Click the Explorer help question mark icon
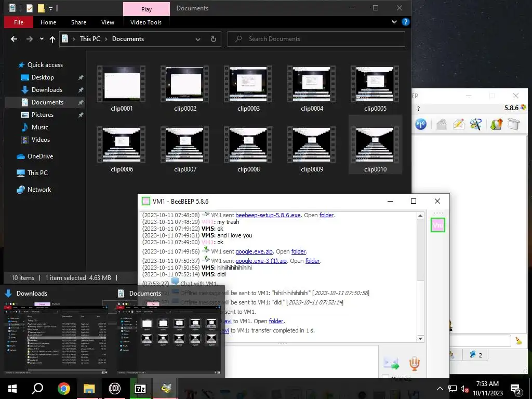The width and height of the screenshot is (532, 399). tap(405, 22)
